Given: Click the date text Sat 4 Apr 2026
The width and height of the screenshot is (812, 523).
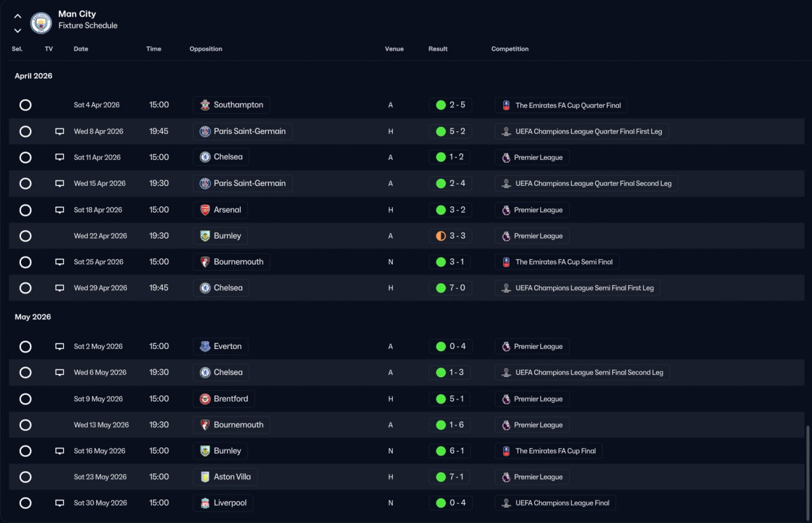Looking at the screenshot, I should pos(96,105).
